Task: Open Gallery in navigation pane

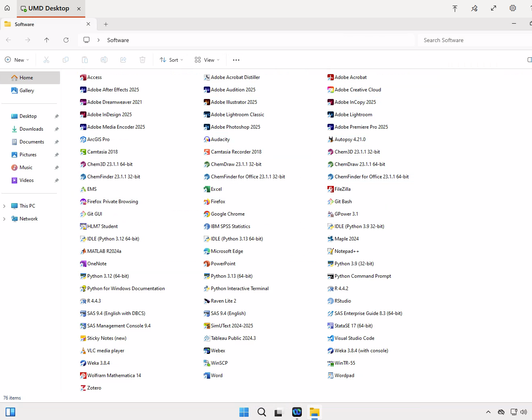Action: coord(30,91)
